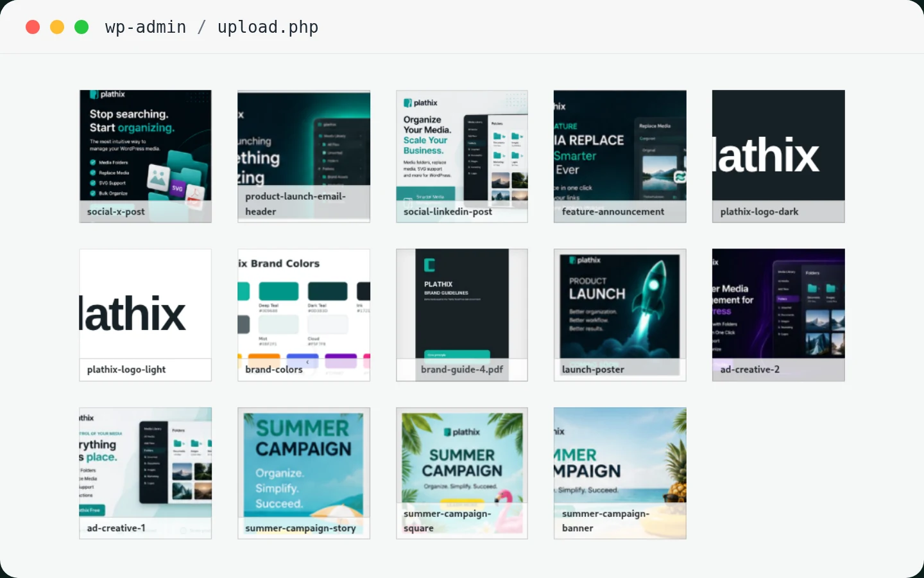Image resolution: width=924 pixels, height=578 pixels.
Task: Select the brand-guide-4.pdf document
Action: 462,315
